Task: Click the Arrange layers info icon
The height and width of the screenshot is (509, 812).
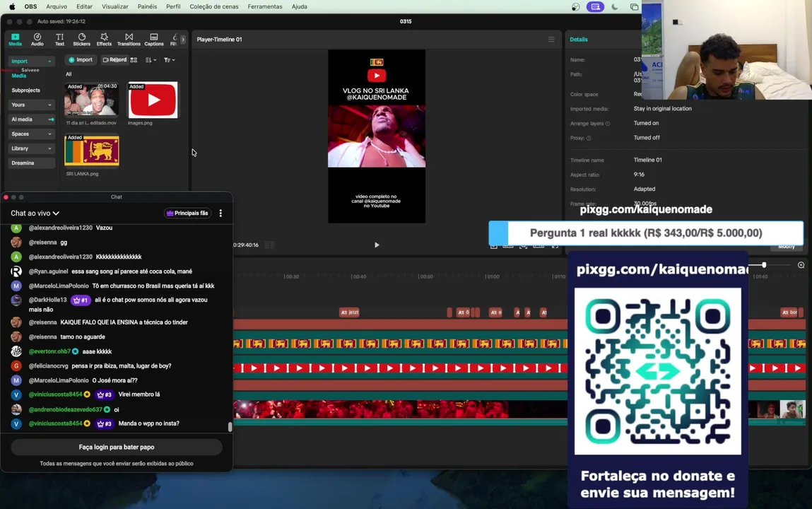Action: [x=608, y=124]
